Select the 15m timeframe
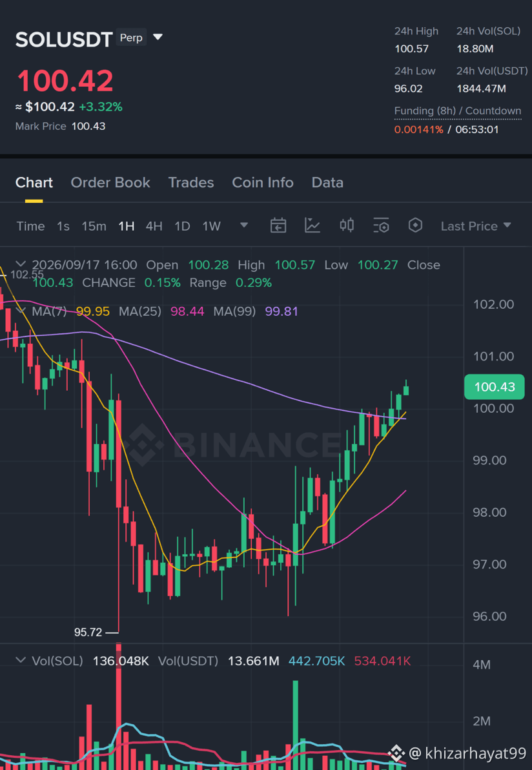 click(94, 226)
